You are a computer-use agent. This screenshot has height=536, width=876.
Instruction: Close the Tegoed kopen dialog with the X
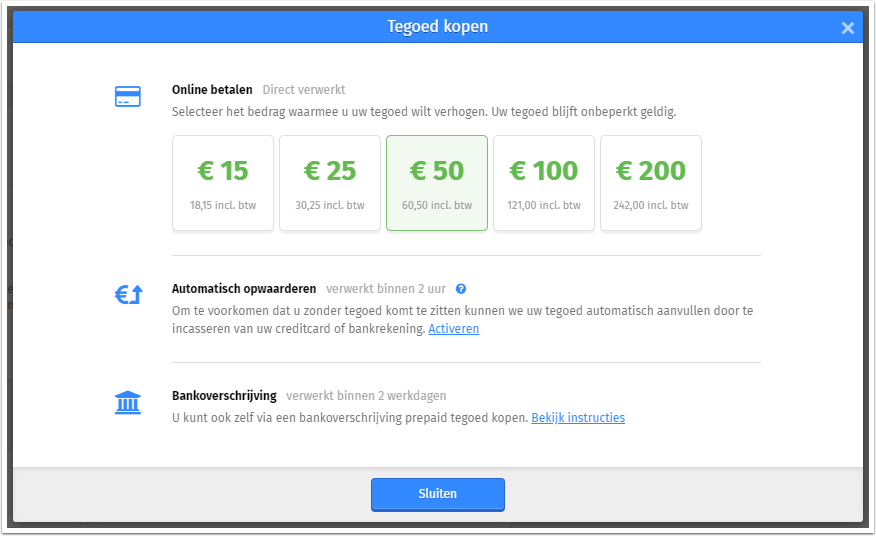pyautogui.click(x=848, y=28)
